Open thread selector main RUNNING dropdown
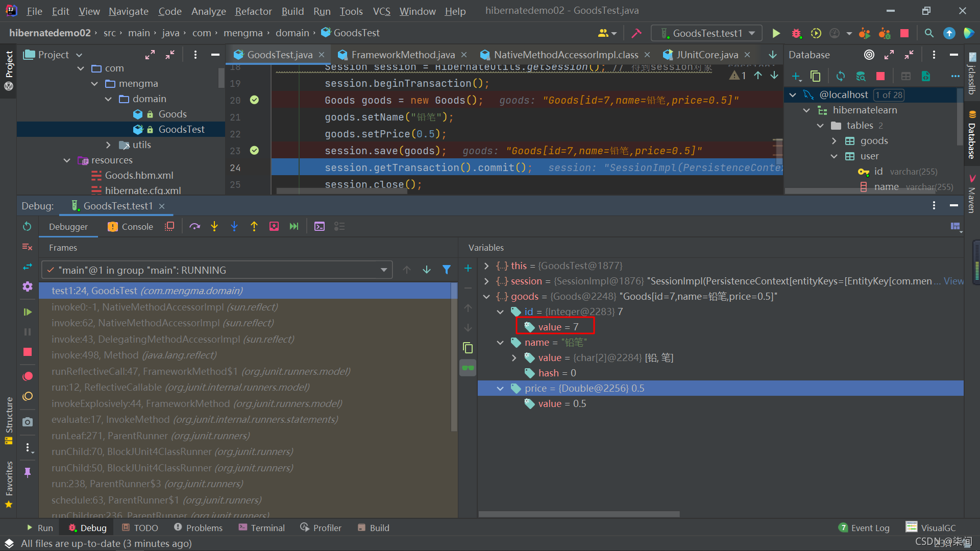This screenshot has width=980, height=551. [x=217, y=270]
